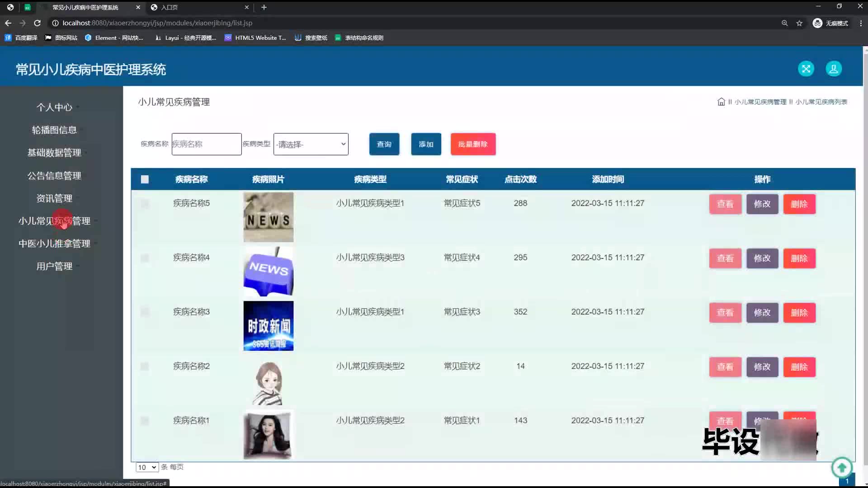Reload the page with browser refresh icon

(x=38, y=23)
